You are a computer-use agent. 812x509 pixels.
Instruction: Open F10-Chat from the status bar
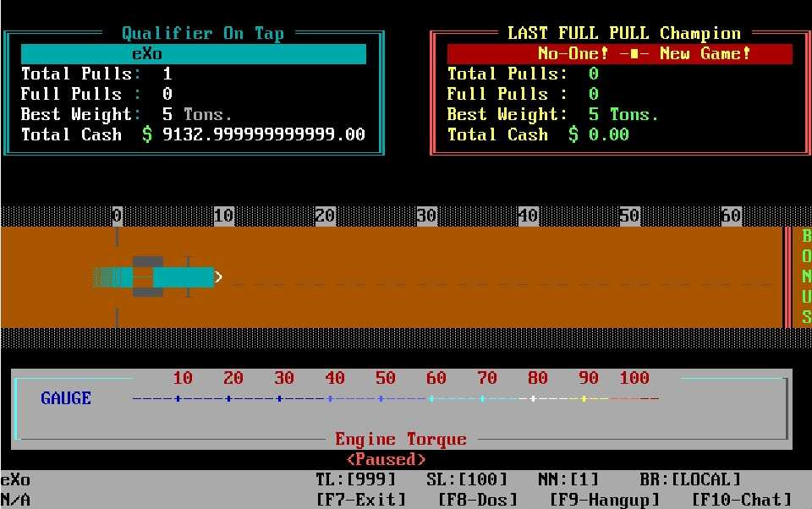[742, 500]
